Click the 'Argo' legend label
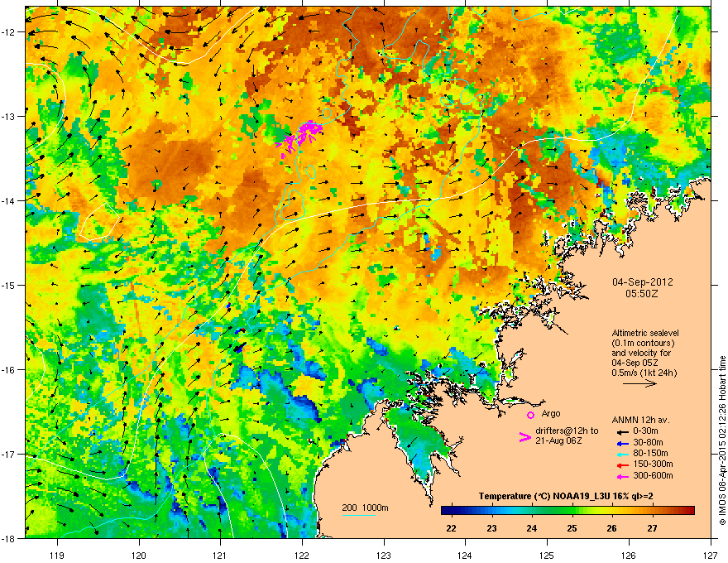The image size is (728, 563). coord(551,413)
